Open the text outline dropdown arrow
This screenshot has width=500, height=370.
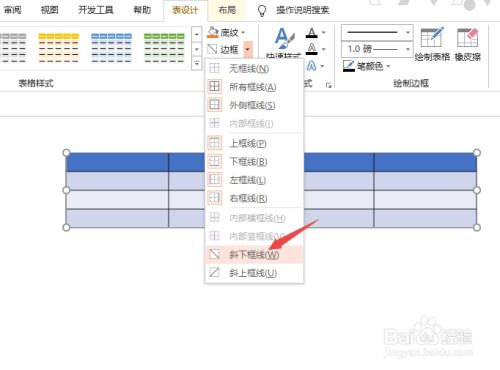(323, 49)
